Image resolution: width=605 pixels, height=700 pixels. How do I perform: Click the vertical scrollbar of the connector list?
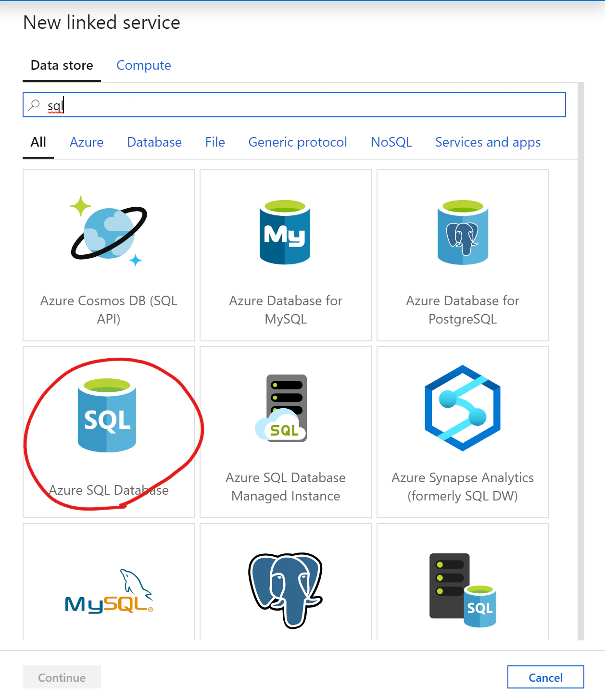coord(581,361)
